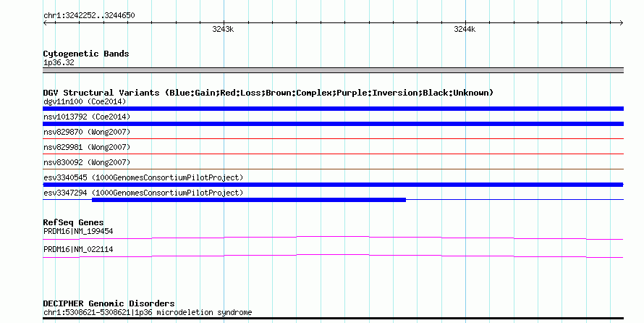Click the esv3340545 1000Genomes variant label
Image resolution: width=644 pixels, height=323 pixels.
pyautogui.click(x=143, y=177)
